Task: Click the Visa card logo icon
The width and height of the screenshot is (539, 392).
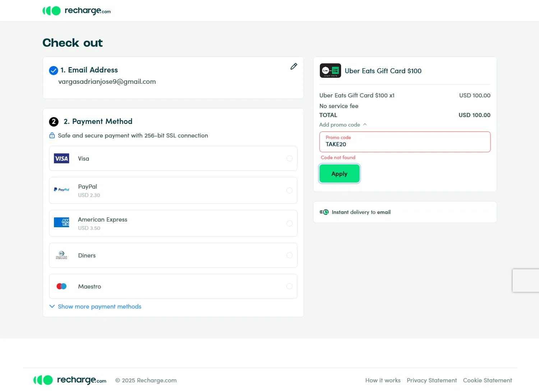Action: 61,158
